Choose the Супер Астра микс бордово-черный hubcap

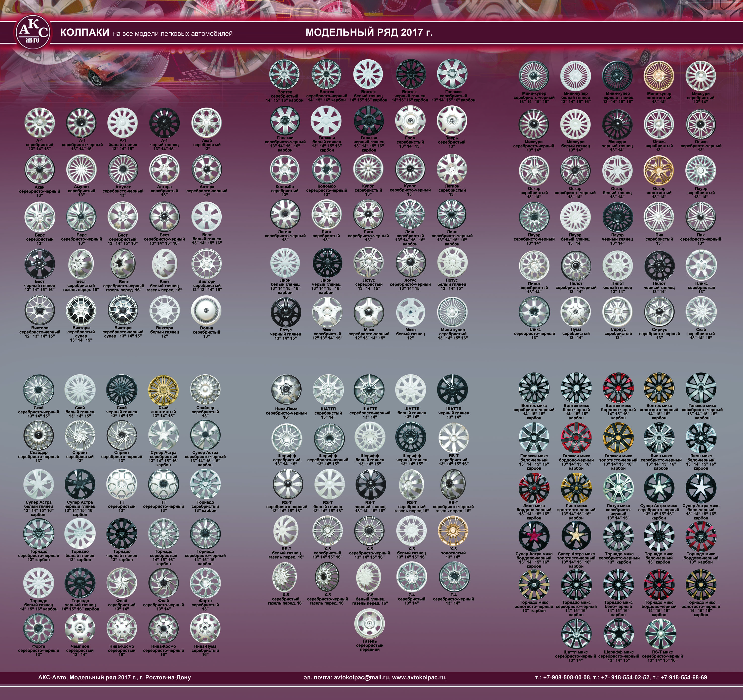point(534,536)
